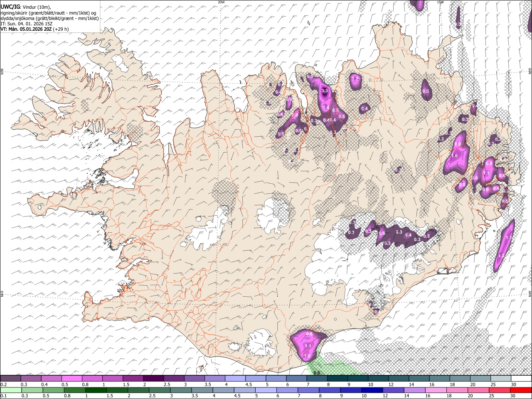Pick the bright pink 0.5 swatch in top legend row

(71, 378)
